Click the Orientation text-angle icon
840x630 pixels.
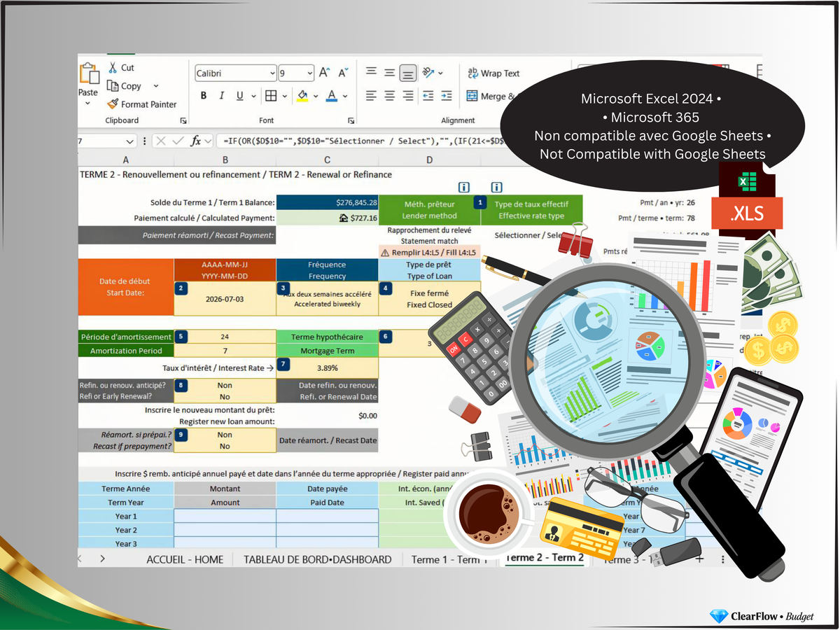[428, 72]
